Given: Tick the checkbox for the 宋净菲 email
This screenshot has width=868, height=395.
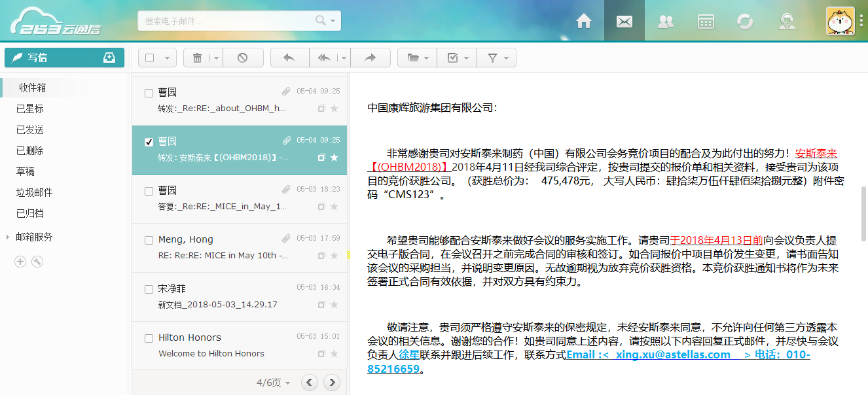Looking at the screenshot, I should (149, 289).
